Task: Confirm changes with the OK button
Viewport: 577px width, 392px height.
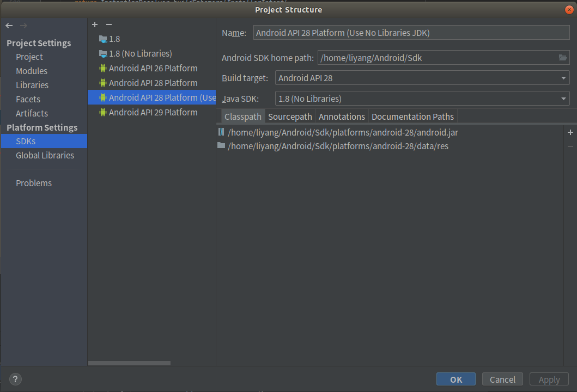Action: [455, 379]
